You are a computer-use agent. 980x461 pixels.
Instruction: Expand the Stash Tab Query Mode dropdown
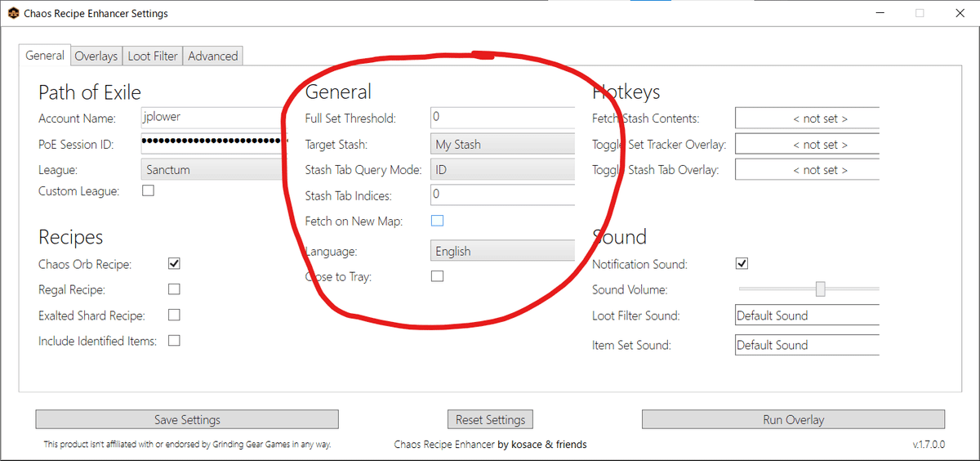[502, 170]
